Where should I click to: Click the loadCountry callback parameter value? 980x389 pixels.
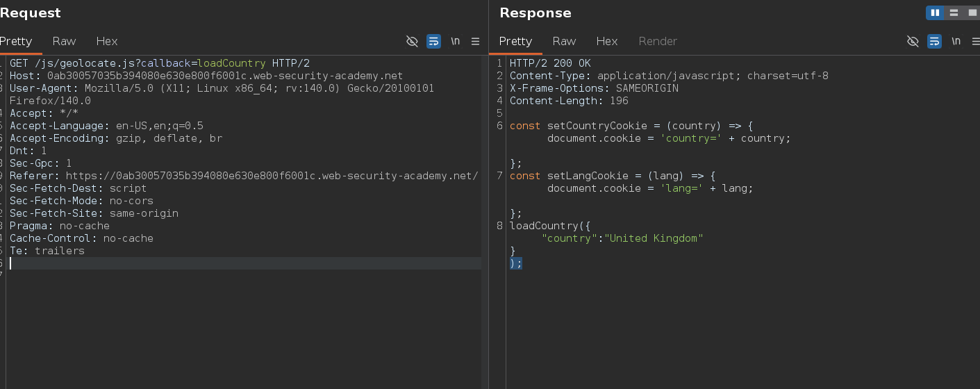click(x=232, y=63)
